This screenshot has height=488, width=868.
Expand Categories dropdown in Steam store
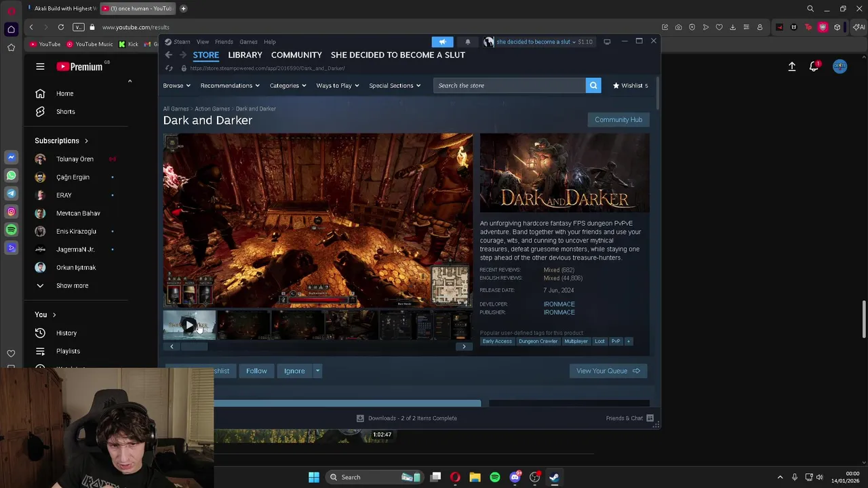288,85
